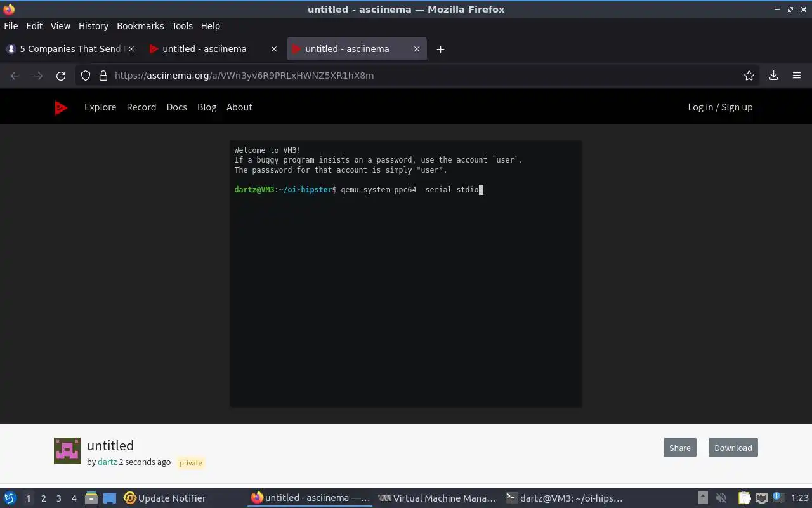Screen dimensions: 812x508
Task: Click the asciinema red logo icon
Action: 61,108
